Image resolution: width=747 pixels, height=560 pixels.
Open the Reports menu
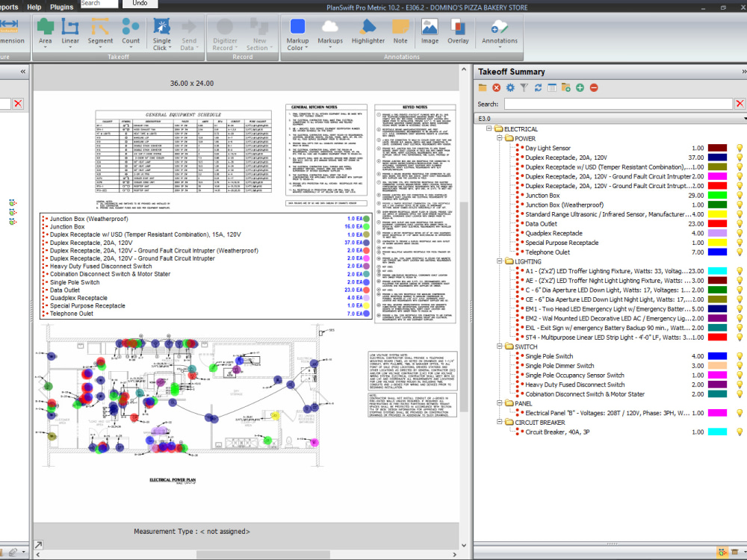[8, 7]
